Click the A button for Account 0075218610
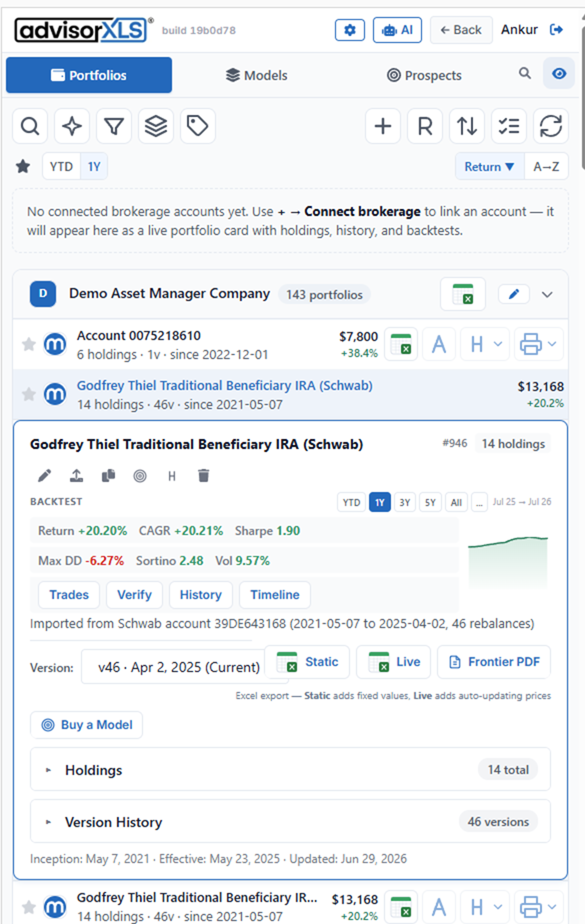 (x=439, y=344)
